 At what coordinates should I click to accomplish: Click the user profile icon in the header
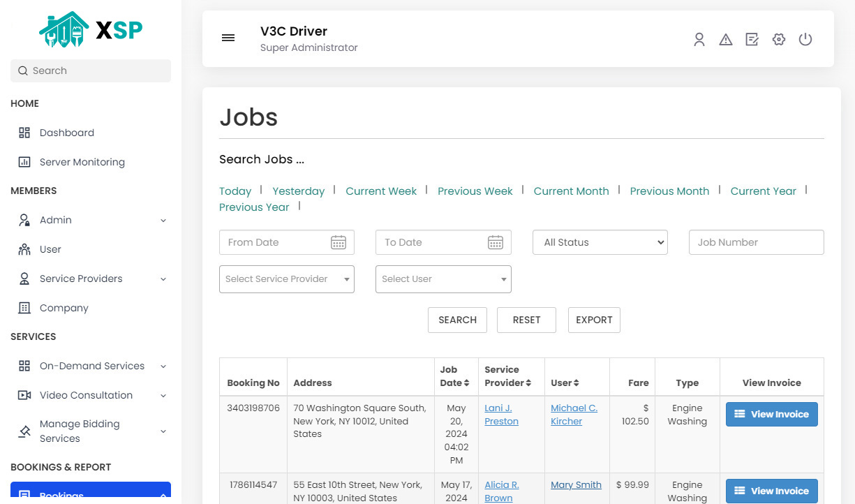tap(699, 40)
